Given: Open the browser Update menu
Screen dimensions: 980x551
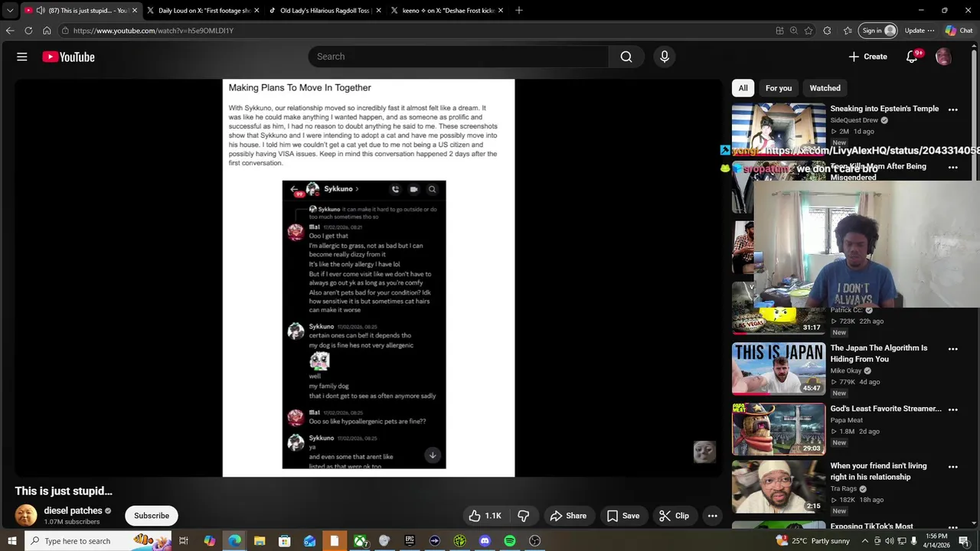Looking at the screenshot, I should (x=920, y=31).
